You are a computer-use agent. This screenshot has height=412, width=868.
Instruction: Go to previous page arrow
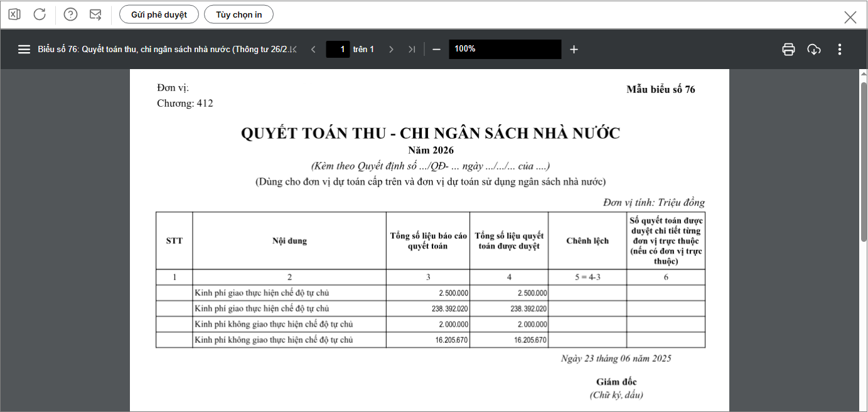tap(313, 49)
